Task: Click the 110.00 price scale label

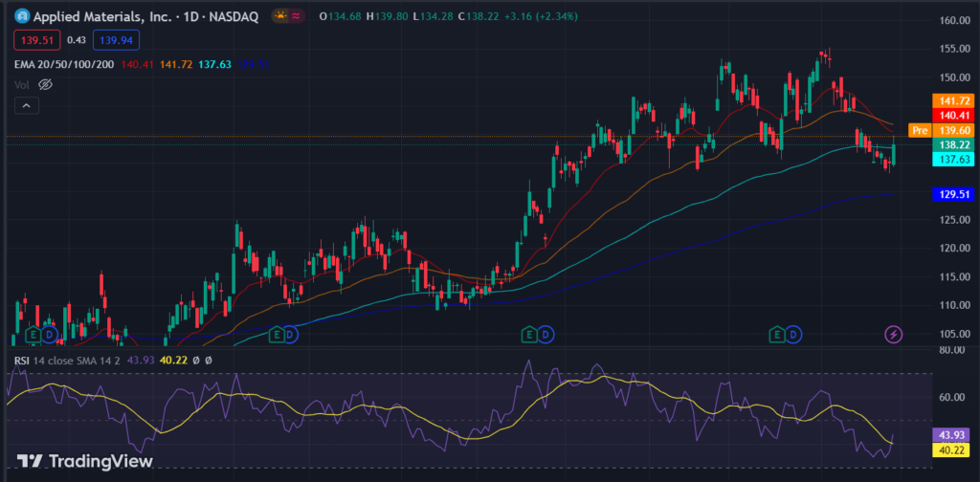Action: [957, 305]
